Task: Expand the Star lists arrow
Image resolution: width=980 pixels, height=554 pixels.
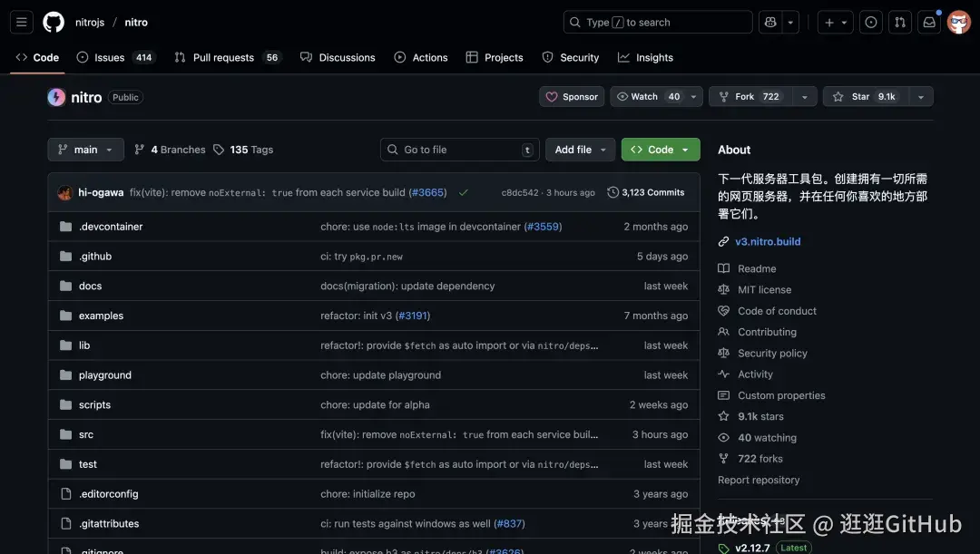Action: [921, 97]
